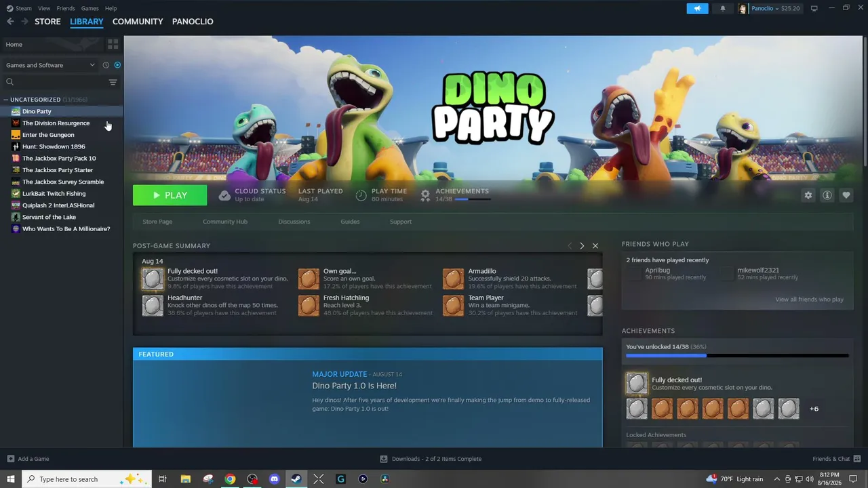Image resolution: width=868 pixels, height=488 pixels.
Task: Click the Add a Game plus icon
Action: click(10, 459)
